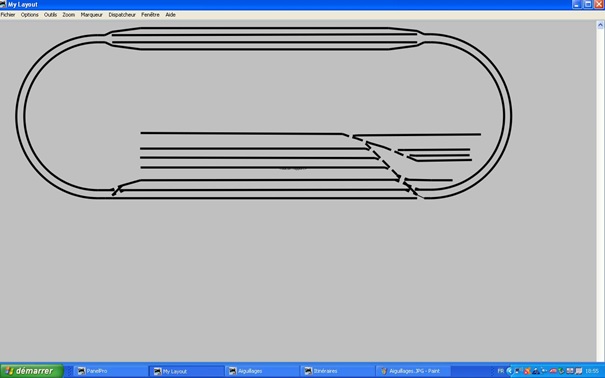
Task: Open the Zoom menu
Action: [69, 15]
